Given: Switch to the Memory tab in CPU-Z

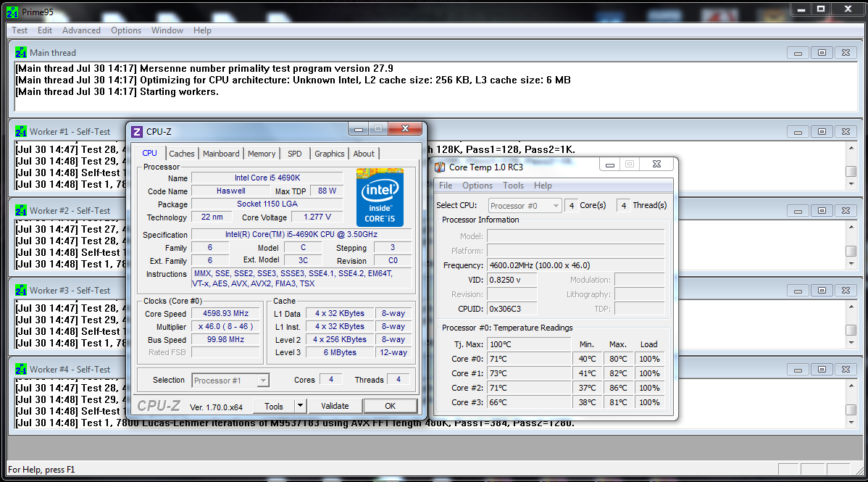Looking at the screenshot, I should click(x=262, y=154).
